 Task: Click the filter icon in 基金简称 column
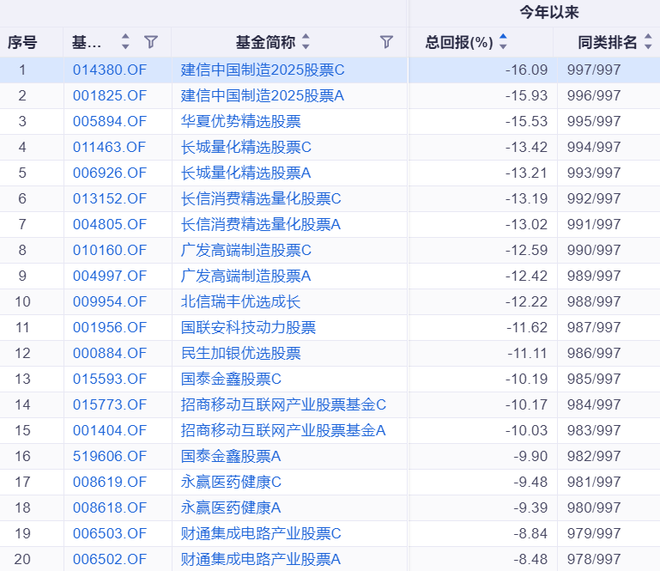tap(387, 42)
